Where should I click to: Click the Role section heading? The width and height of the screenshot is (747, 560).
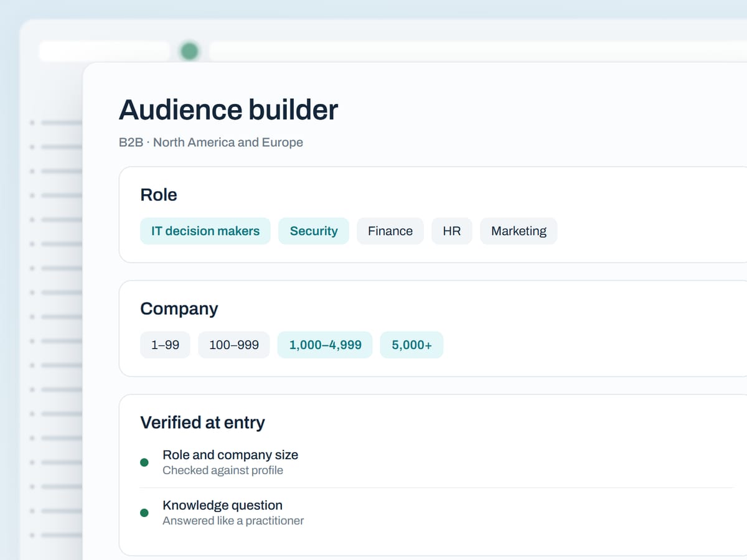click(159, 195)
